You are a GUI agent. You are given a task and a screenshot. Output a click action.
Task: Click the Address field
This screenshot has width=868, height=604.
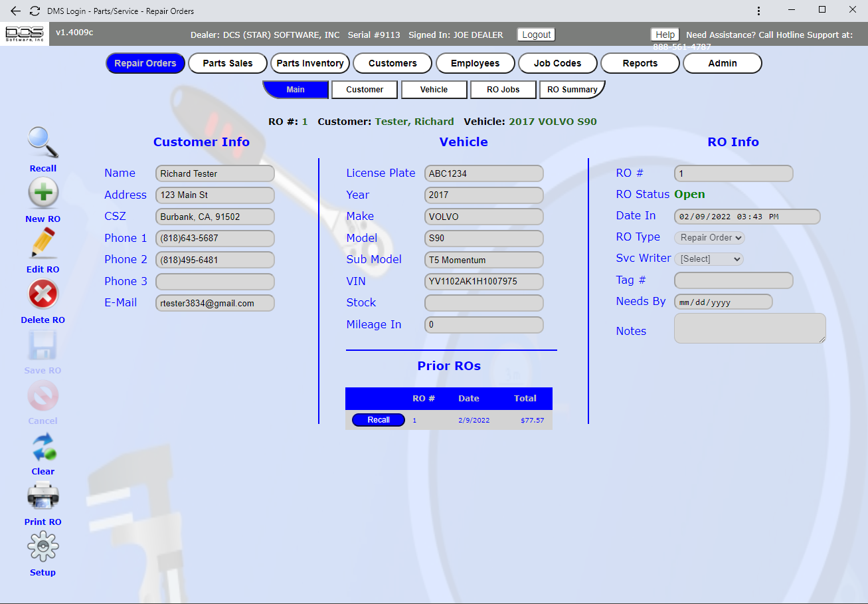215,195
